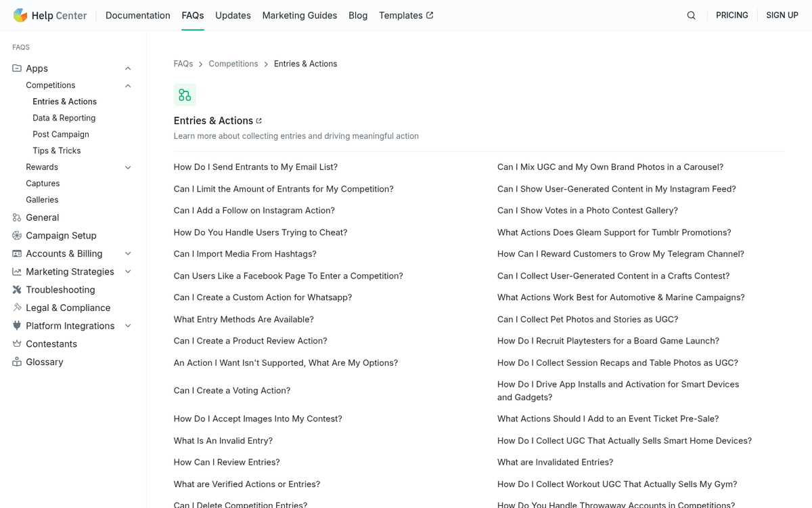This screenshot has height=508, width=812.
Task: Click the Contestants crown icon
Action: click(17, 344)
